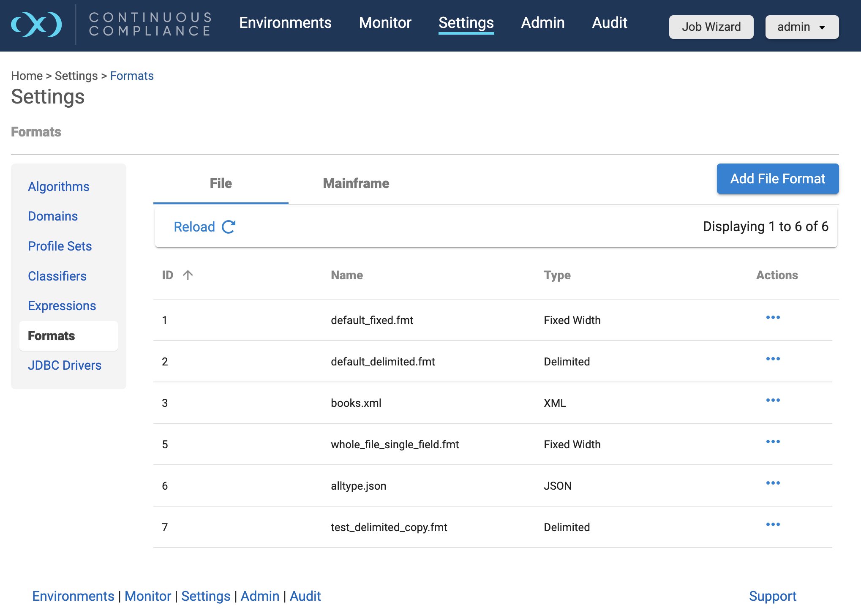Open JDBC Drivers settings page

pyautogui.click(x=65, y=365)
